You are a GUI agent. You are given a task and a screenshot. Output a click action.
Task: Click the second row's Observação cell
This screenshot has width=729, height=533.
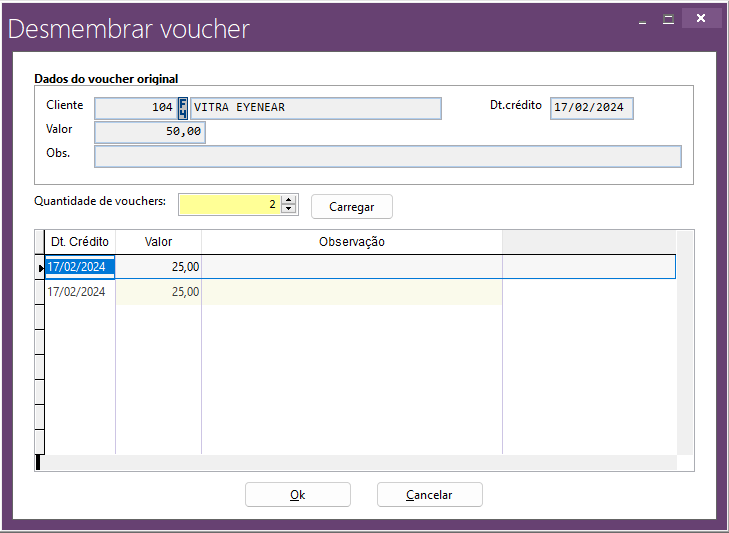click(351, 292)
